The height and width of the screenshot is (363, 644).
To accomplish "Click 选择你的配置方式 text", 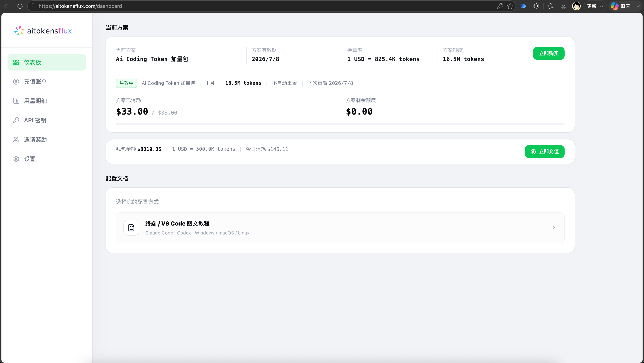I will tap(137, 202).
